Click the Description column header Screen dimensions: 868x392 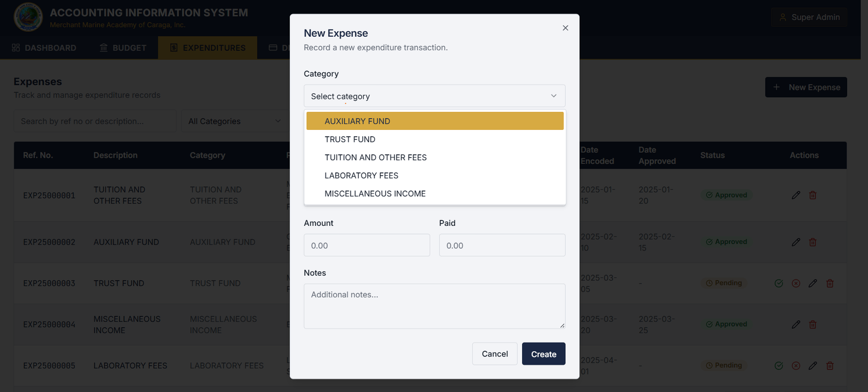click(x=115, y=155)
